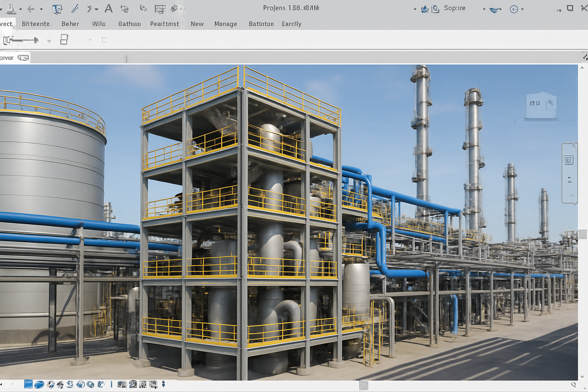The width and height of the screenshot is (588, 392).
Task: Click the document search icon beside Sopiire
Action: (436, 9)
